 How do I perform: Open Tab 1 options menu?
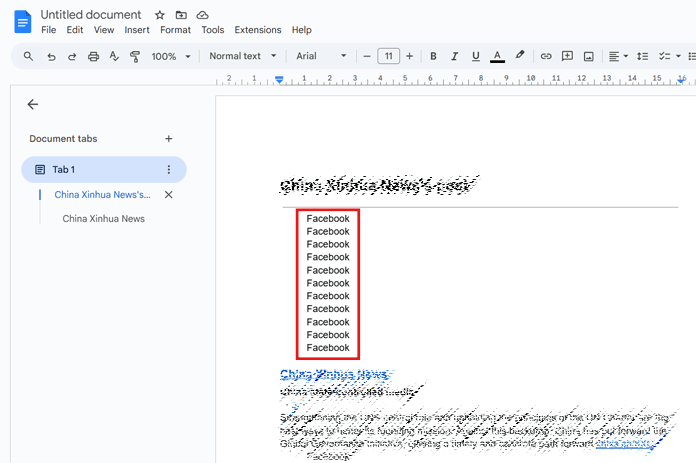coord(169,170)
